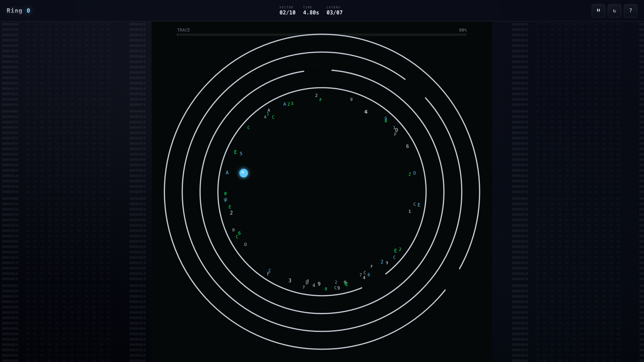This screenshot has height=362, width=644.
Task: Click the TRACE label
Action: pos(183,30)
